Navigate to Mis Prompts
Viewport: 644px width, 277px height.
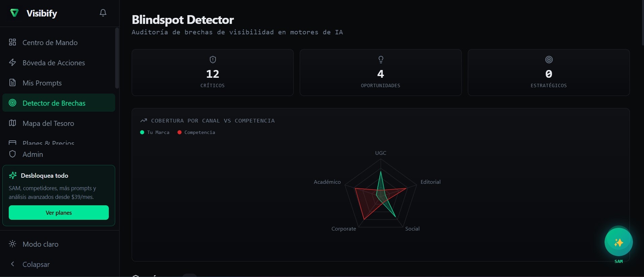click(x=59, y=83)
